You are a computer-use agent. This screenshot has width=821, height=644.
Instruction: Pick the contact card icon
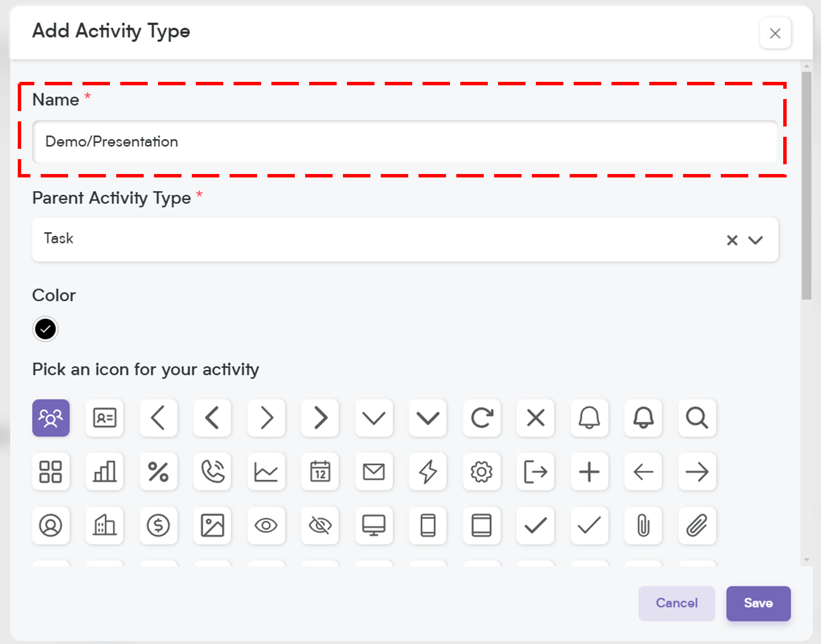click(x=105, y=418)
